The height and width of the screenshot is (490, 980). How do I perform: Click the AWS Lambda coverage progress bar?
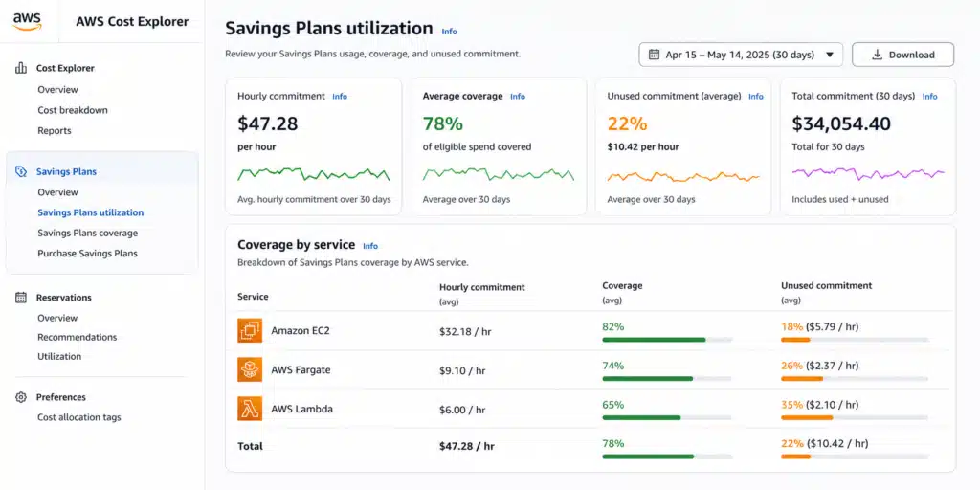click(667, 417)
